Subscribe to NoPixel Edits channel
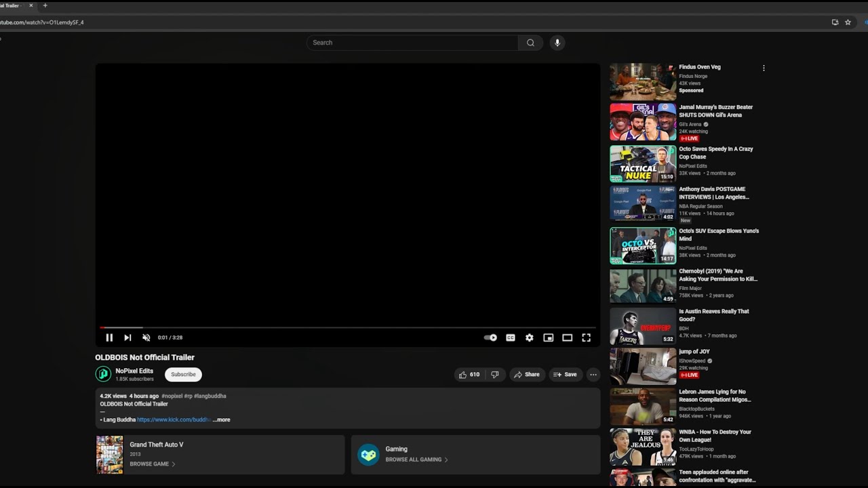The width and height of the screenshot is (868, 488). tap(183, 374)
